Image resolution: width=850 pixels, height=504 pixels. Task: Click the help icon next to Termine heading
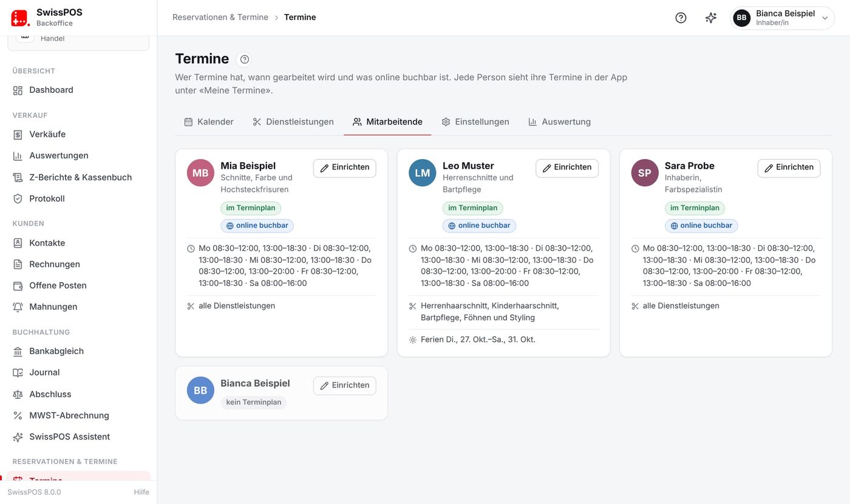[x=245, y=59]
